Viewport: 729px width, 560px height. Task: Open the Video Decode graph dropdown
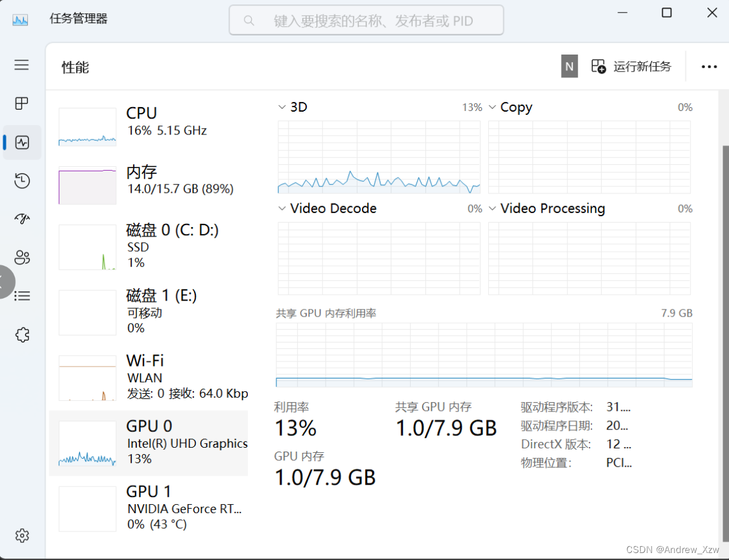pyautogui.click(x=282, y=209)
